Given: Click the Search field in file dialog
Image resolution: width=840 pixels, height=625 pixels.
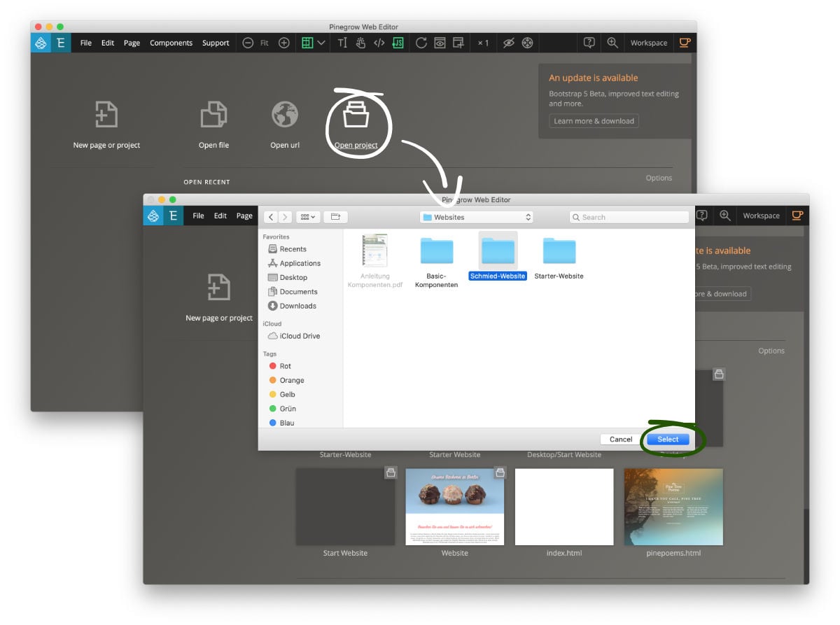Looking at the screenshot, I should (629, 217).
